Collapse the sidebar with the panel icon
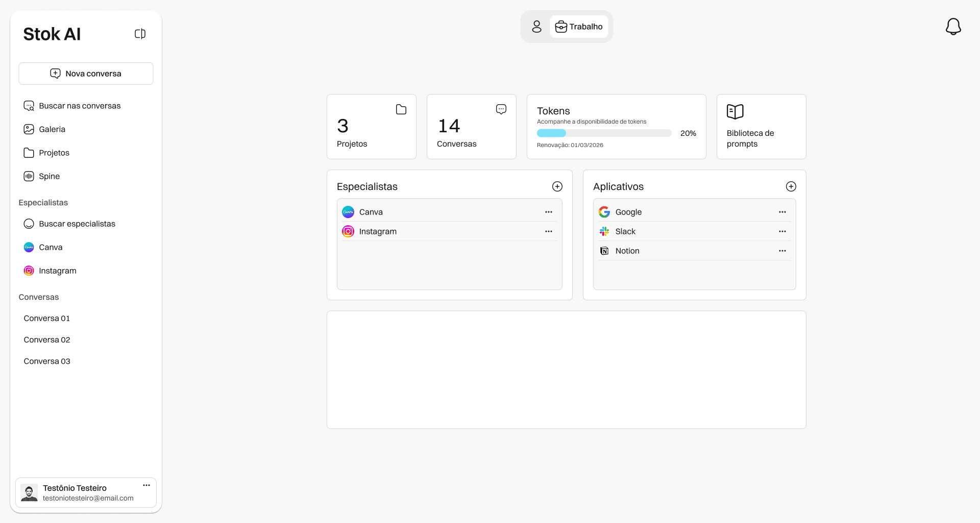 (x=140, y=33)
